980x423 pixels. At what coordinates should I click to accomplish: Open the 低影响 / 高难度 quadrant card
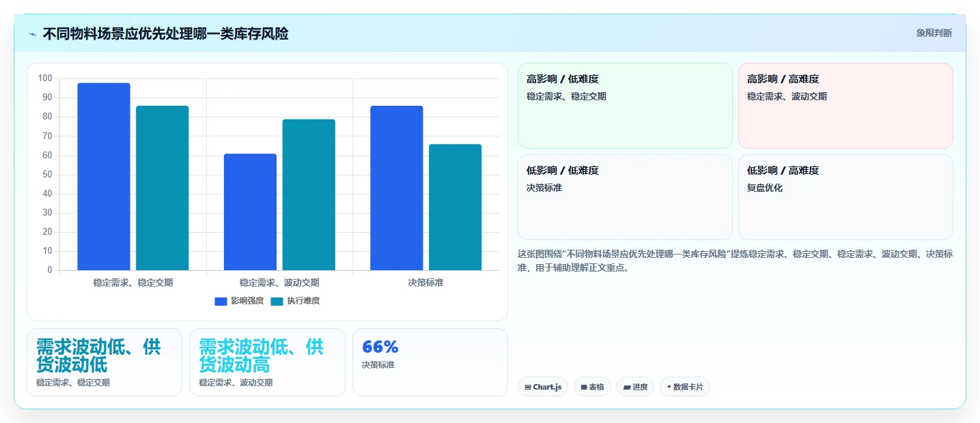[x=845, y=197]
